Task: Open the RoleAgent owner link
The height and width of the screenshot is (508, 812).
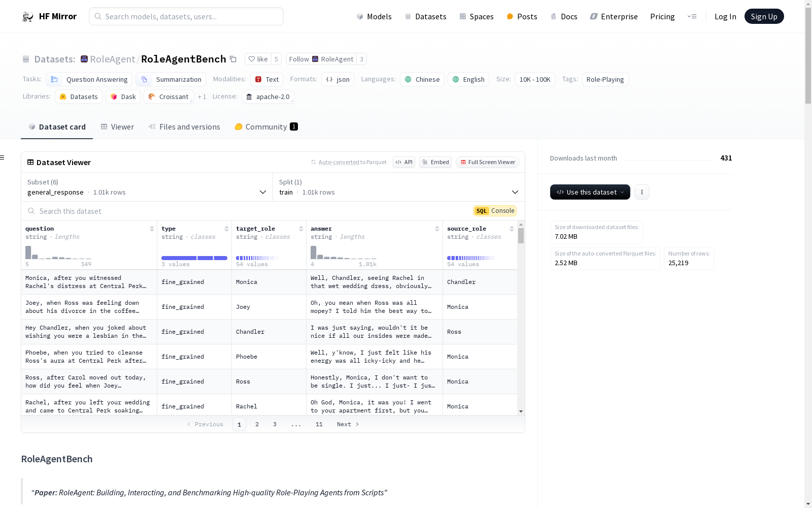Action: [112, 59]
